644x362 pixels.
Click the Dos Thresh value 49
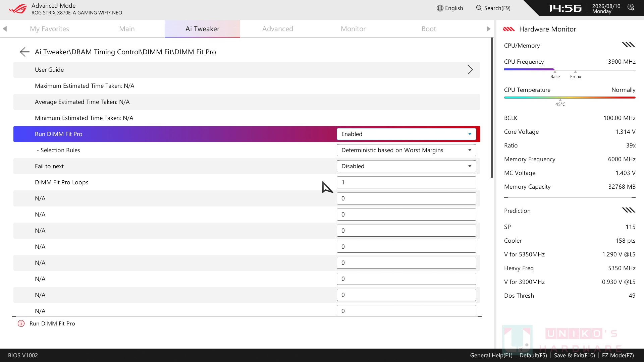[x=632, y=296]
